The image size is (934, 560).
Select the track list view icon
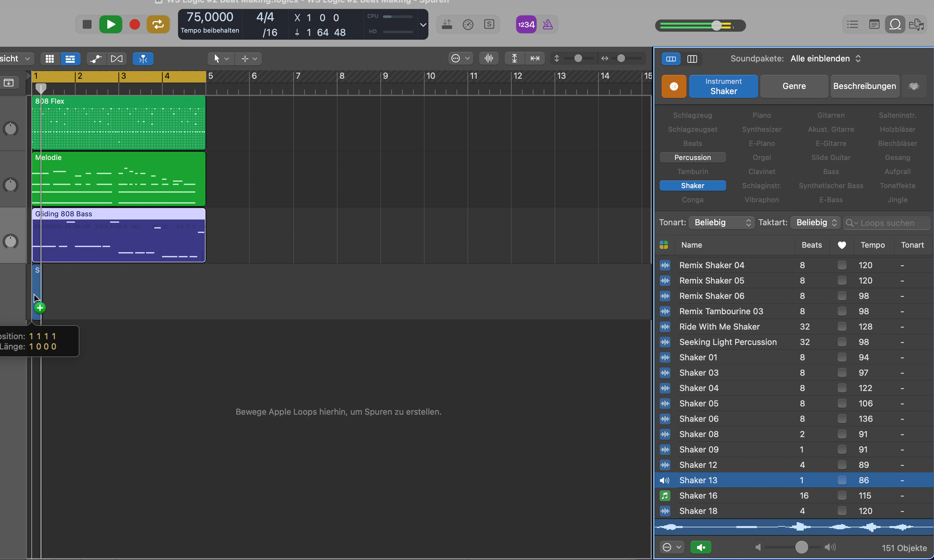(x=70, y=59)
